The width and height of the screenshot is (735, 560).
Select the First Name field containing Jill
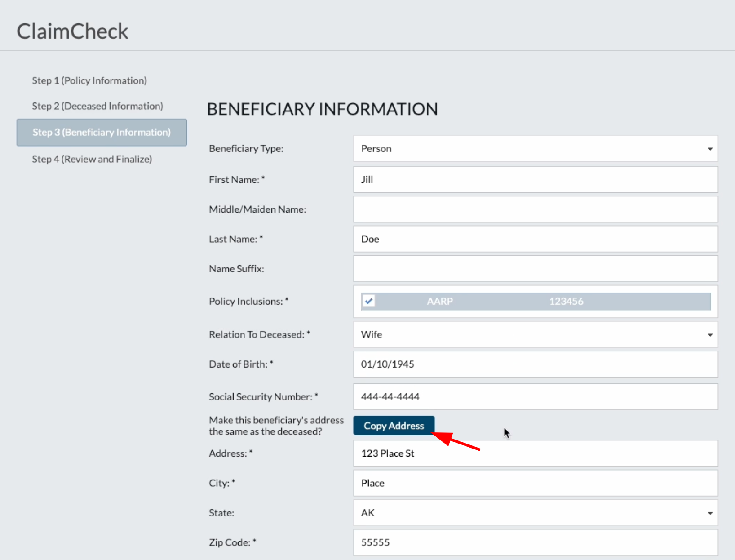(x=535, y=179)
